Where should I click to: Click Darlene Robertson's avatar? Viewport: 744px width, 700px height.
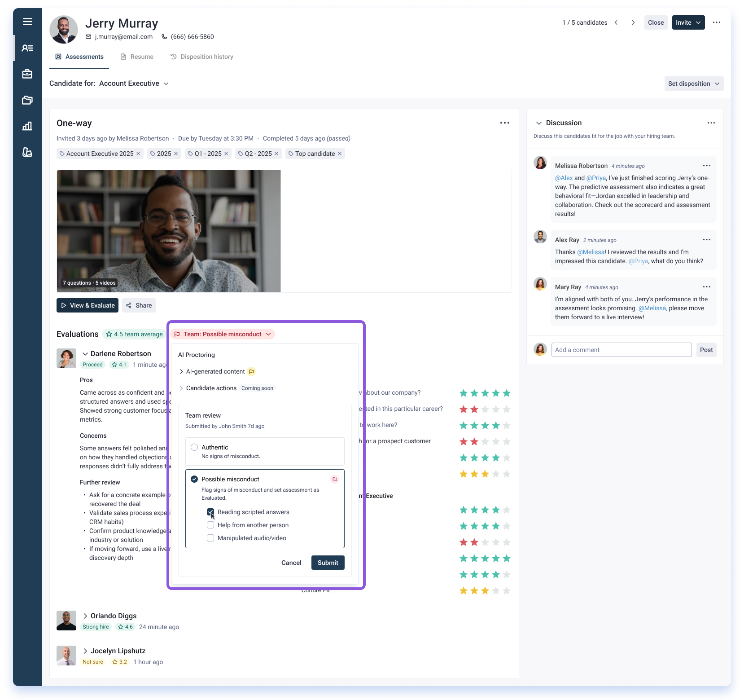pos(66,358)
